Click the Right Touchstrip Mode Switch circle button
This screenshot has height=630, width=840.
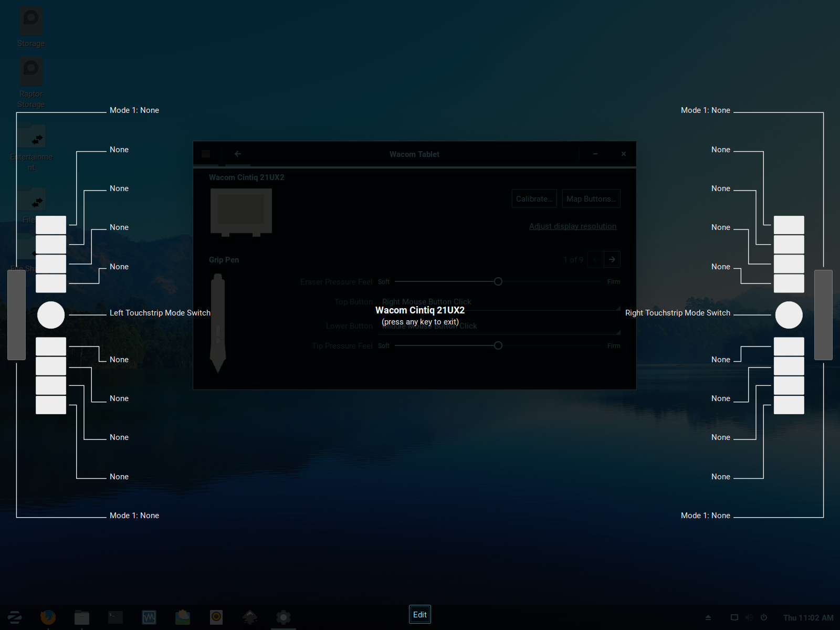pos(789,315)
